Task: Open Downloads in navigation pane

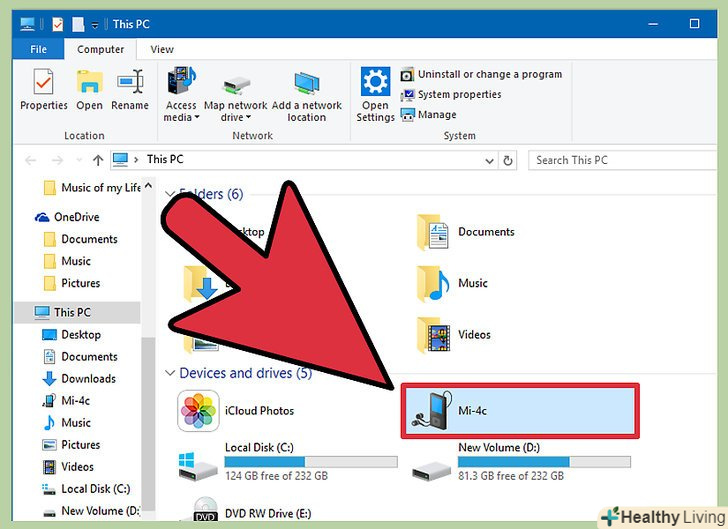Action: click(x=79, y=379)
